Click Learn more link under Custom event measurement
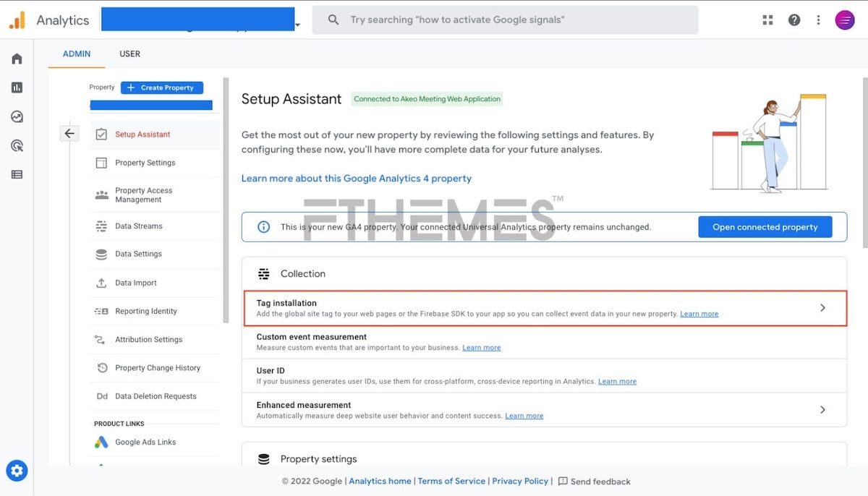 (x=482, y=348)
